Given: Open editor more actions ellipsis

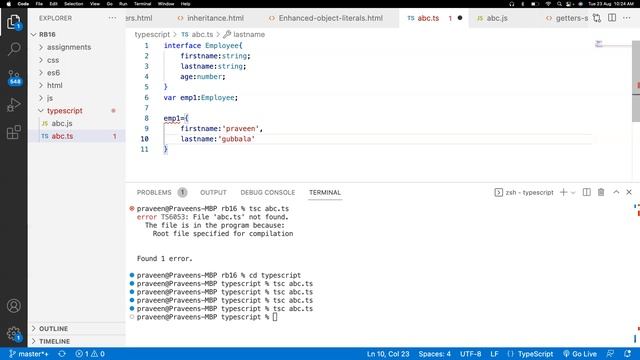Looking at the screenshot, I should click(x=627, y=18).
